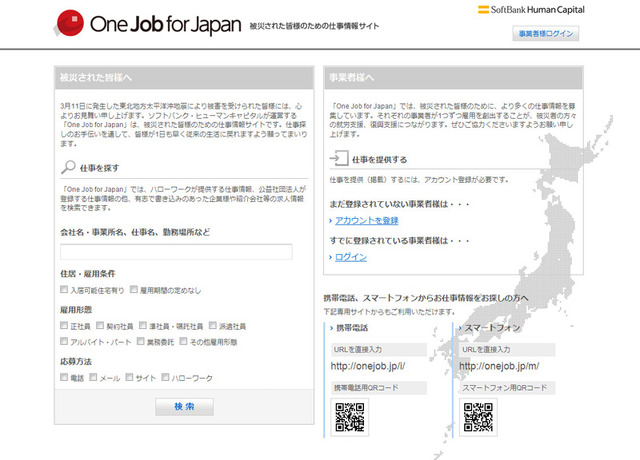The image size is (640, 460).
Task: Open the 携帯電話 link with arrow
Action: tap(349, 328)
